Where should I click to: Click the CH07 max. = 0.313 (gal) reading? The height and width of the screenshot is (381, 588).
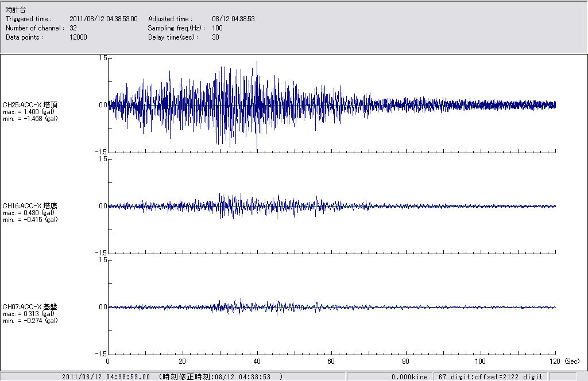tap(29, 314)
